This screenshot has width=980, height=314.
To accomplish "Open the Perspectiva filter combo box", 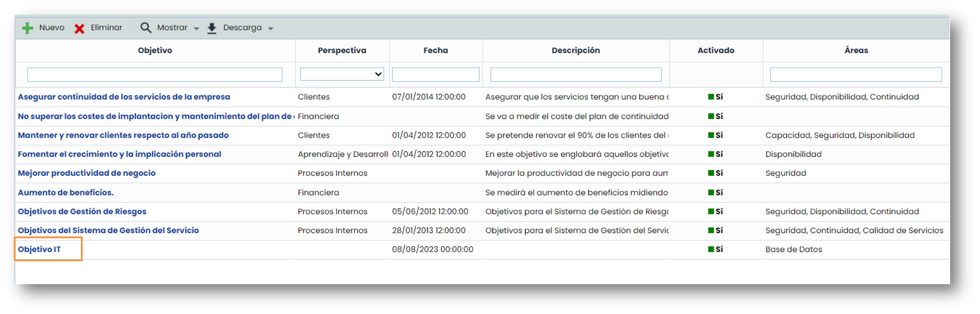I will (x=342, y=74).
